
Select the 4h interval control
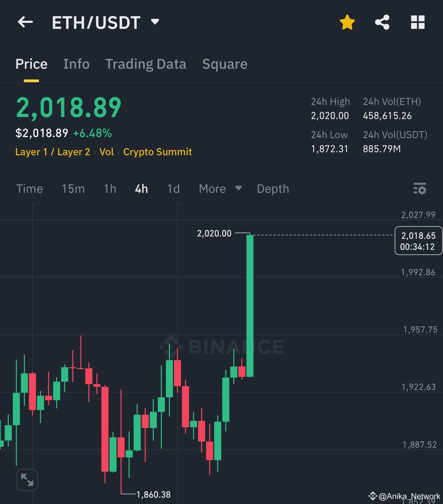[x=141, y=189]
